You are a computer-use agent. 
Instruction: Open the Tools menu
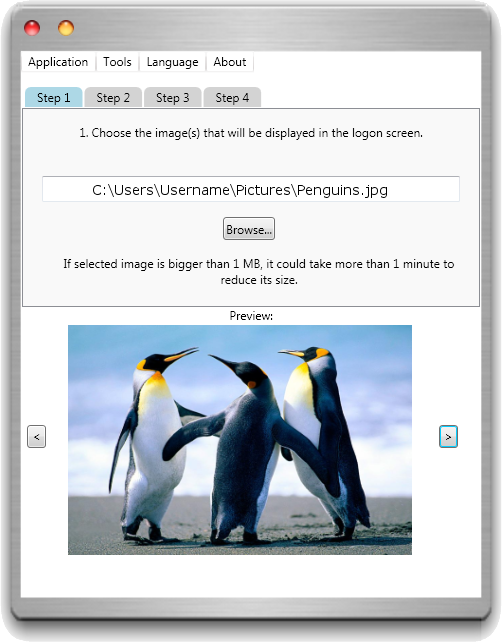117,62
